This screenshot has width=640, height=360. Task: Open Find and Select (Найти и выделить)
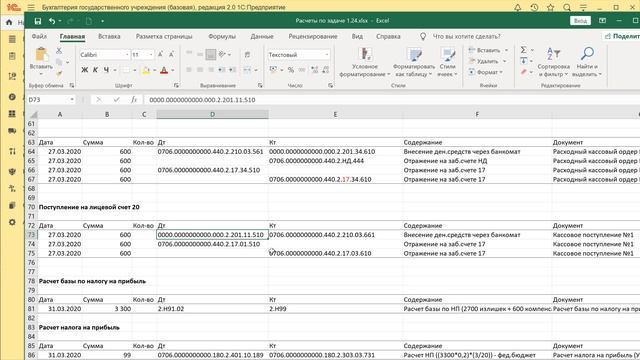click(x=587, y=62)
